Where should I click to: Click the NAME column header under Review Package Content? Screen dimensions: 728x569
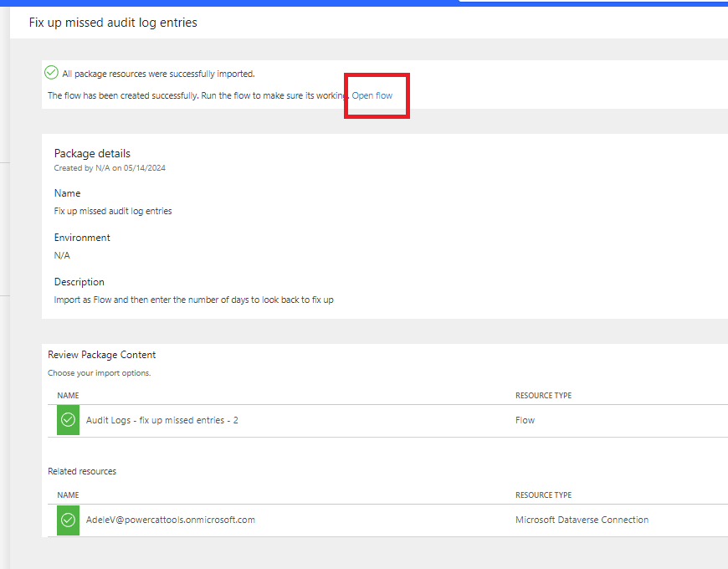click(x=67, y=395)
